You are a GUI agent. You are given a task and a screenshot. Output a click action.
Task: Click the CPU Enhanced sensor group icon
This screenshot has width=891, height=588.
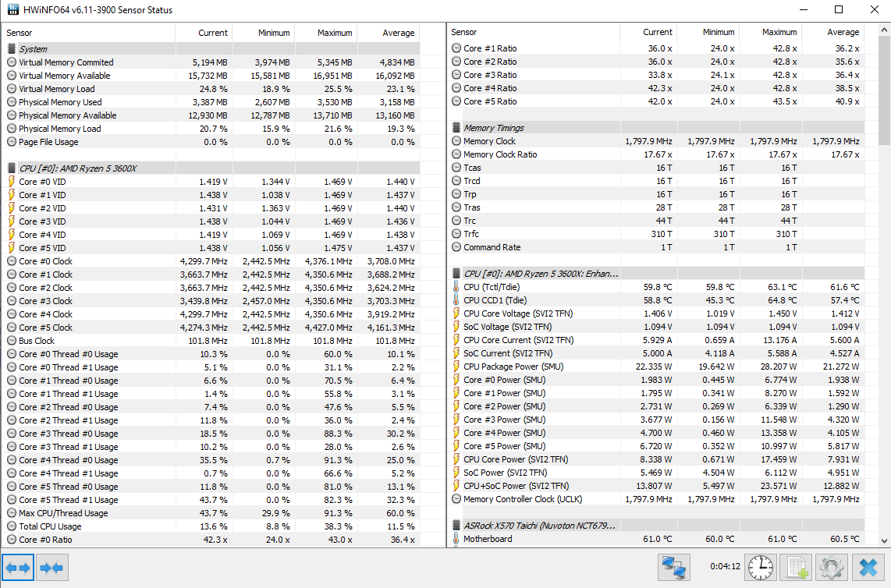(456, 273)
